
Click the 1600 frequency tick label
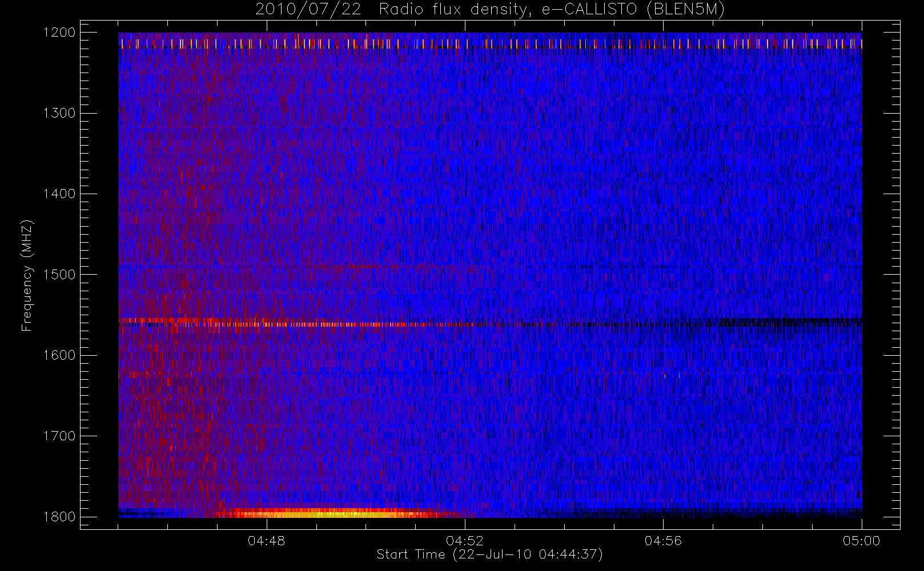tap(59, 355)
